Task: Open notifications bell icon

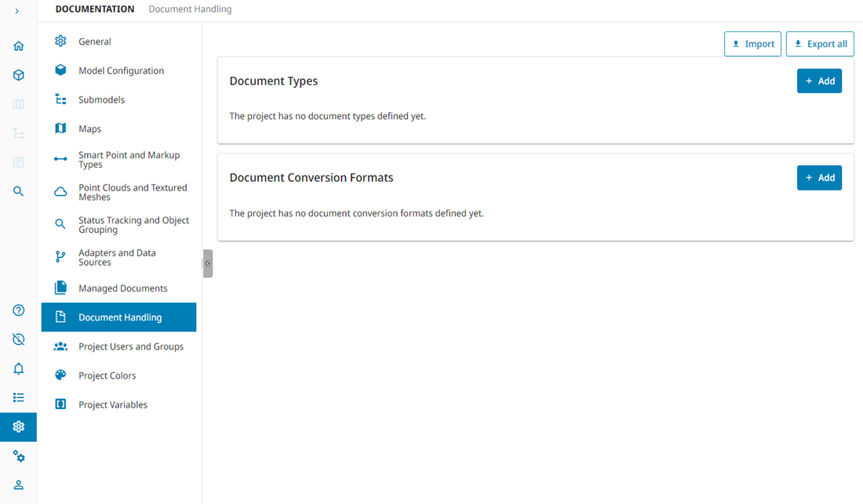Action: pos(18,368)
